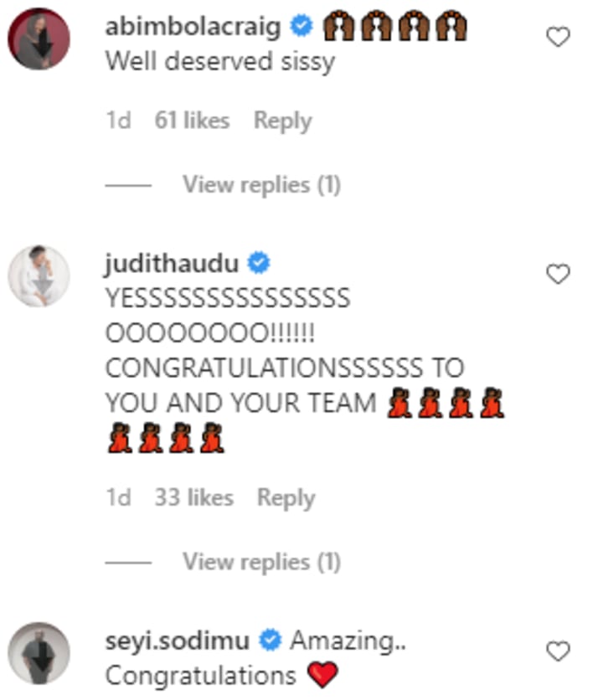Expand View replies under judithaudu's comment

261,562
